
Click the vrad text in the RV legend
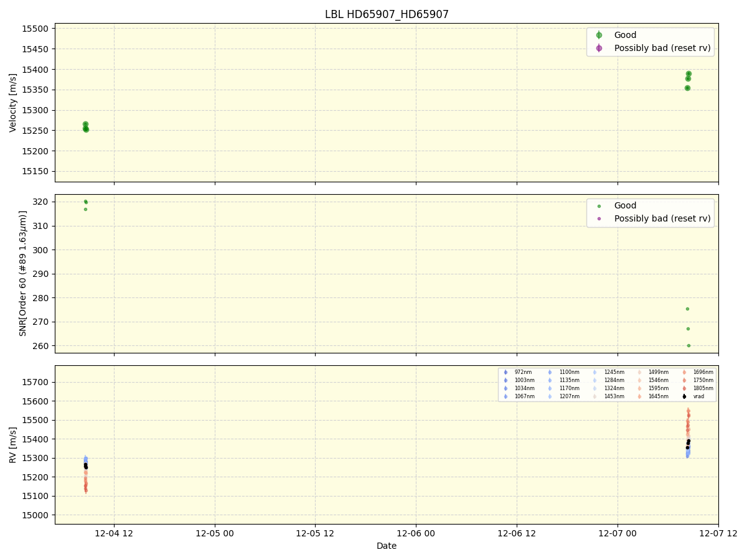[698, 396]
